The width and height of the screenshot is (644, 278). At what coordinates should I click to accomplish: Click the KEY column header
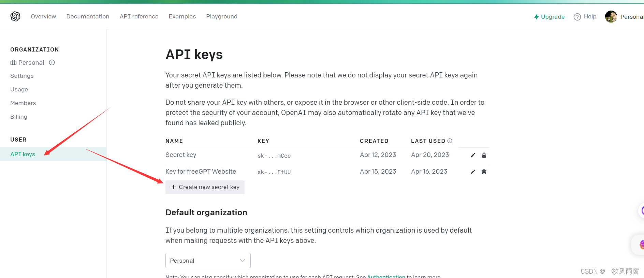263,141
